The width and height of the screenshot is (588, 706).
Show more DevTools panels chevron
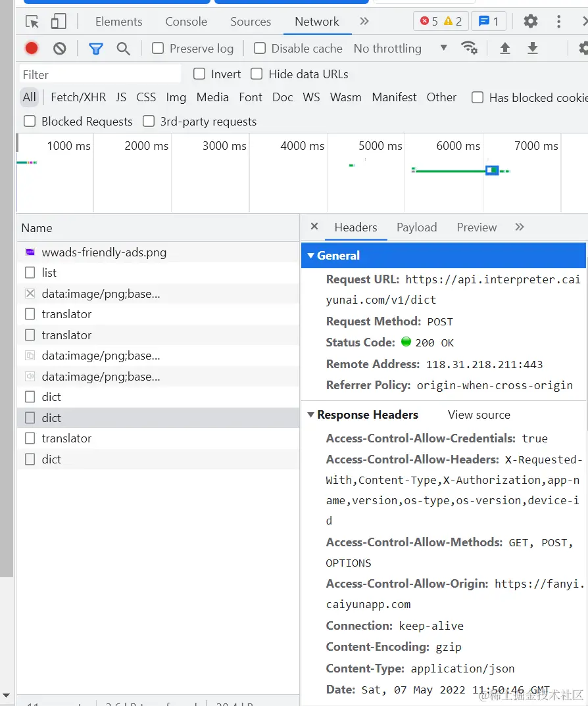pos(364,21)
